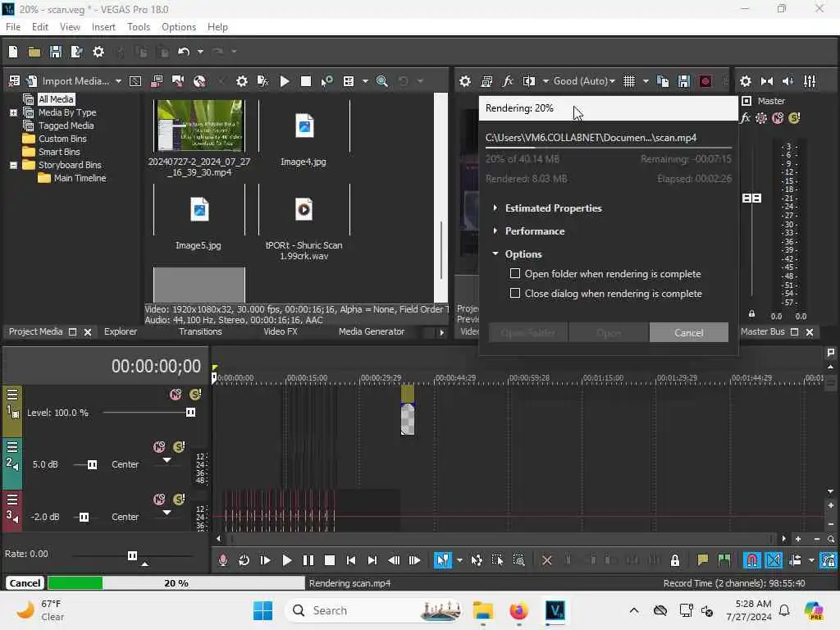Select Image5.jpg media item
Viewport: 840px width, 630px height.
[x=199, y=210]
